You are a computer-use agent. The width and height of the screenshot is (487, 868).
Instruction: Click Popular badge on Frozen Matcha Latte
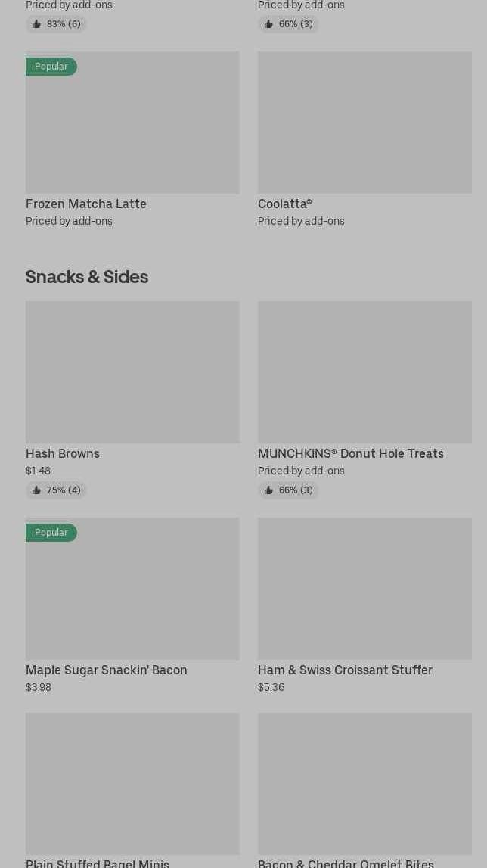point(51,67)
